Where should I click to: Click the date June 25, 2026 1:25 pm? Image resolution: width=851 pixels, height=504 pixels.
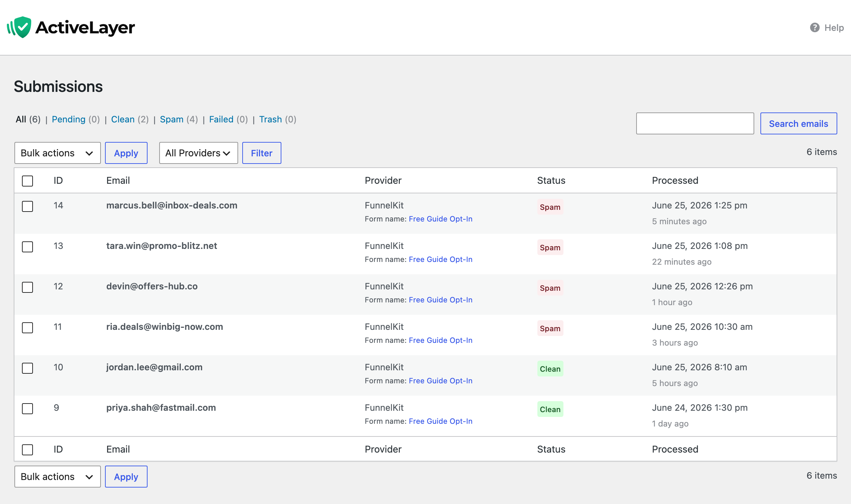click(700, 205)
